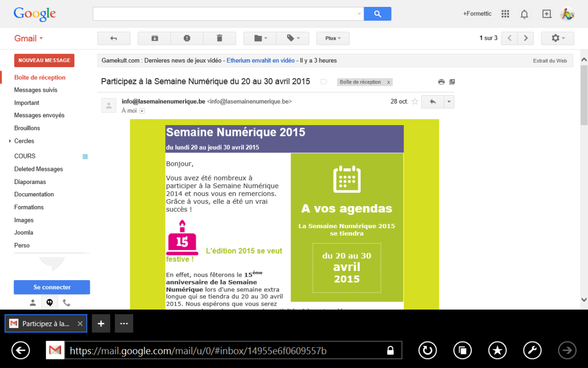The image size is (588, 368).
Task: Report message as spam icon
Action: [187, 38]
